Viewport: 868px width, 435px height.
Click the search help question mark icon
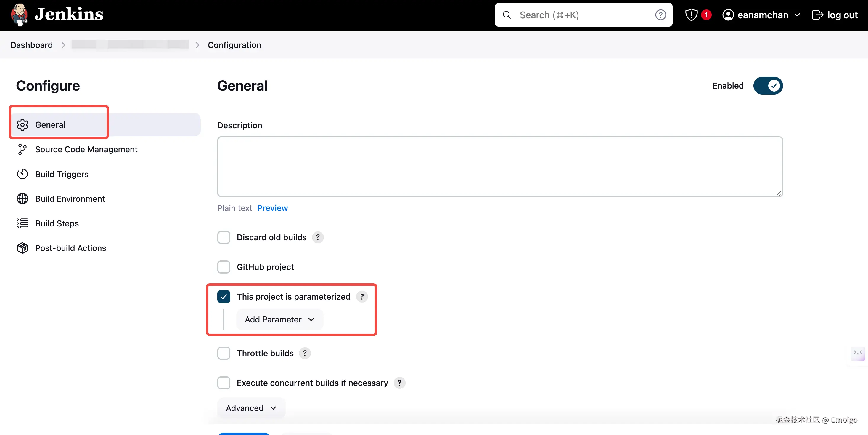pyautogui.click(x=660, y=15)
